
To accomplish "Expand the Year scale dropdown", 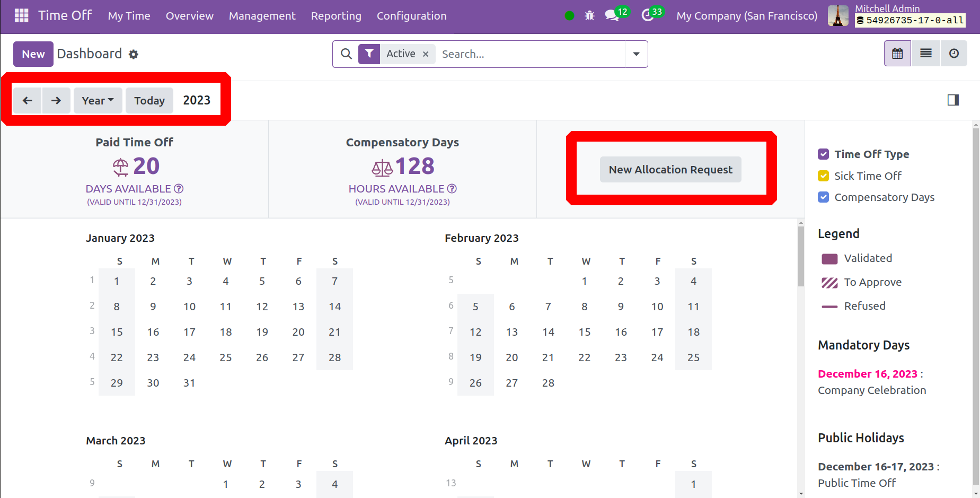I will tap(98, 101).
